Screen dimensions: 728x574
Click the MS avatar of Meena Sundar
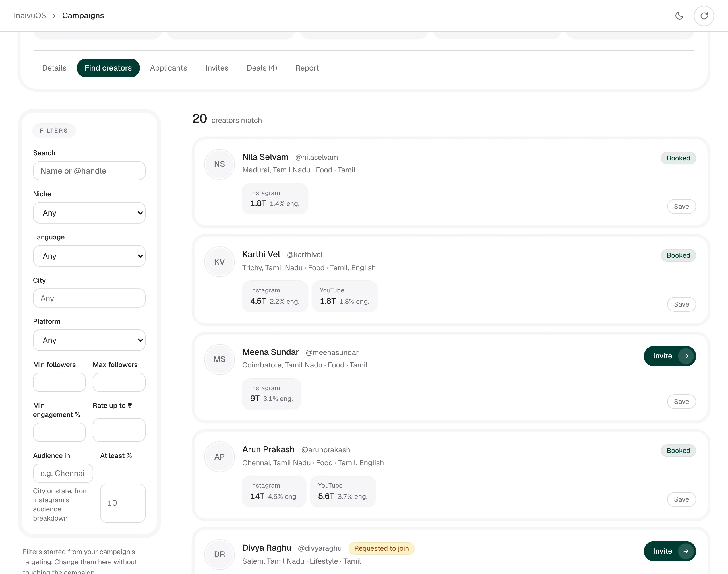pyautogui.click(x=219, y=359)
